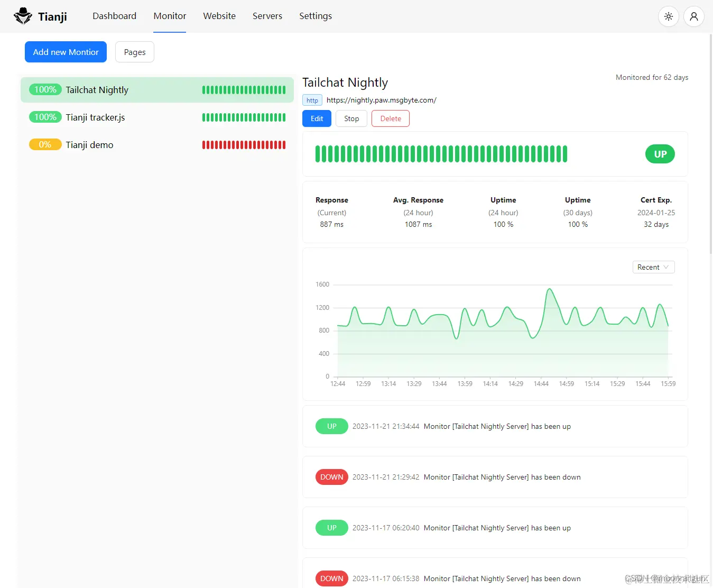The height and width of the screenshot is (588, 713).
Task: Open the nightly.paw.msgbyte.com URL
Action: [382, 100]
